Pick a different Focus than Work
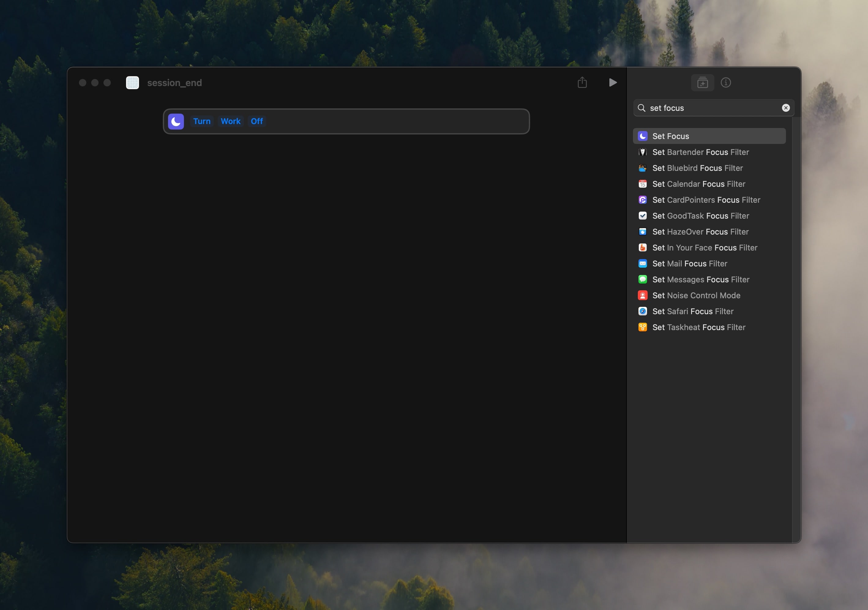The height and width of the screenshot is (610, 868). point(230,121)
